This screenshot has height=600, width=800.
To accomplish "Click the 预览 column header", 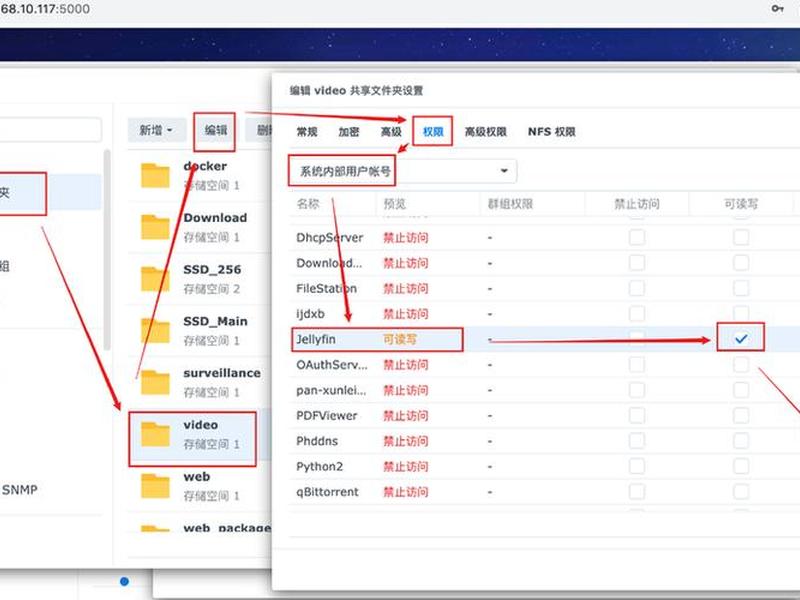I will coord(394,204).
